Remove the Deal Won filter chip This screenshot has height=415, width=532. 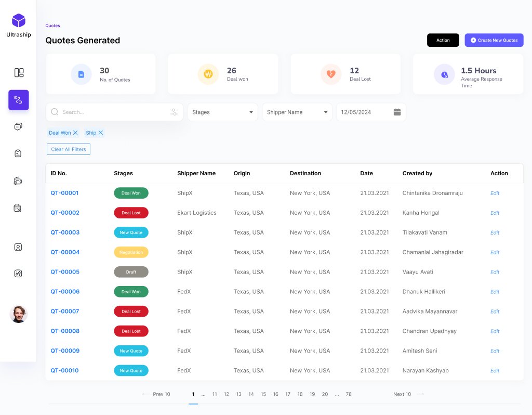(x=75, y=133)
